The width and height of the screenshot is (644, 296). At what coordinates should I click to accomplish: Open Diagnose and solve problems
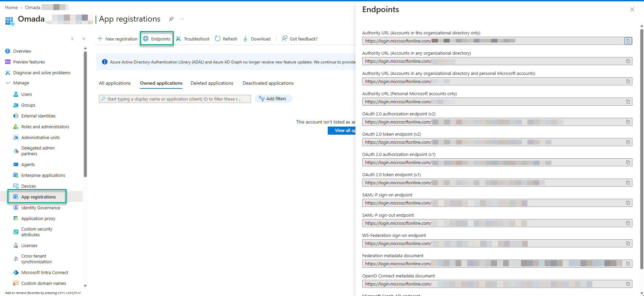coord(42,73)
